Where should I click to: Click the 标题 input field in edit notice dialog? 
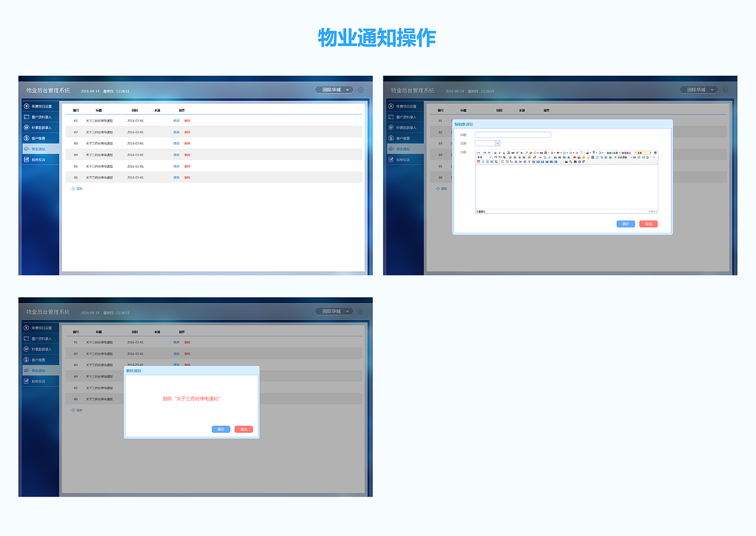513,135
